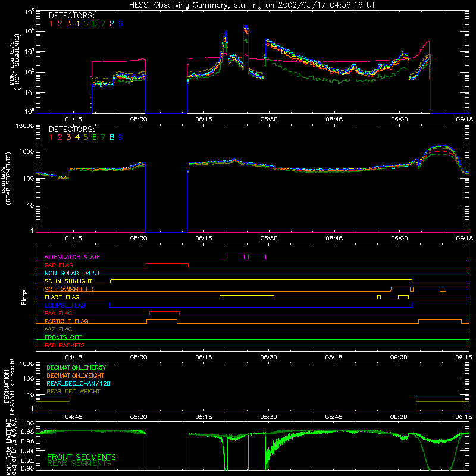The width and height of the screenshot is (476, 476).
Task: Click '05:00' on the Flags panel time axis
Action: click(x=139, y=358)
